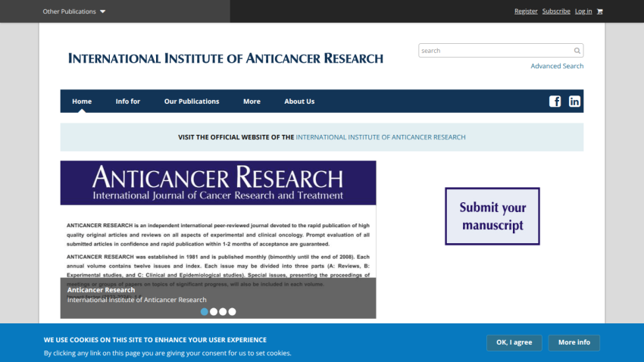The width and height of the screenshot is (644, 362).
Task: Select the first carousel slide dot
Action: pyautogui.click(x=204, y=312)
